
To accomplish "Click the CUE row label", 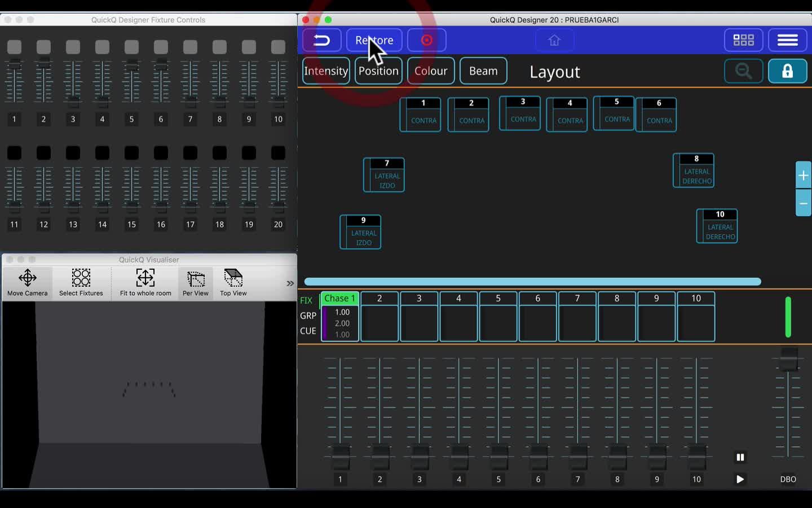I will 308,331.
